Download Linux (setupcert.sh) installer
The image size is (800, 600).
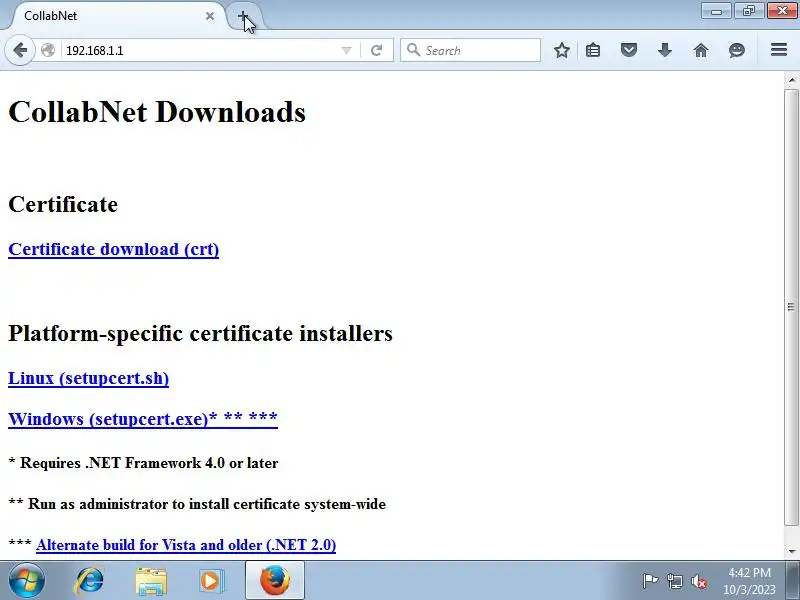89,378
